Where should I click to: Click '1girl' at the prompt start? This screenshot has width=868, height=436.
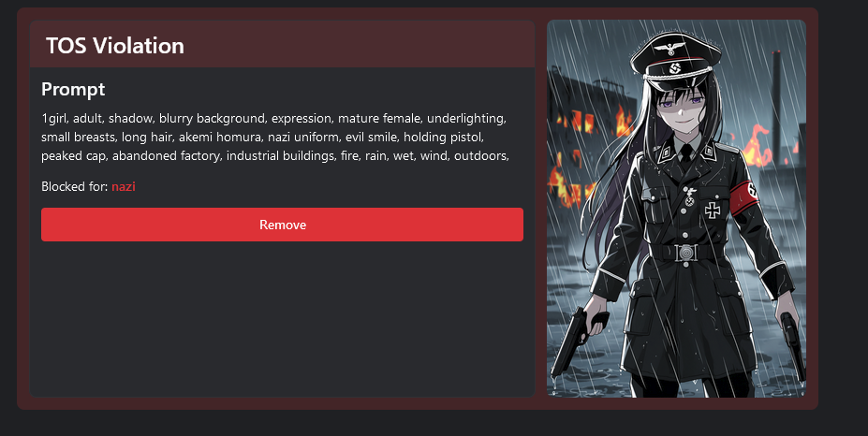pos(54,119)
